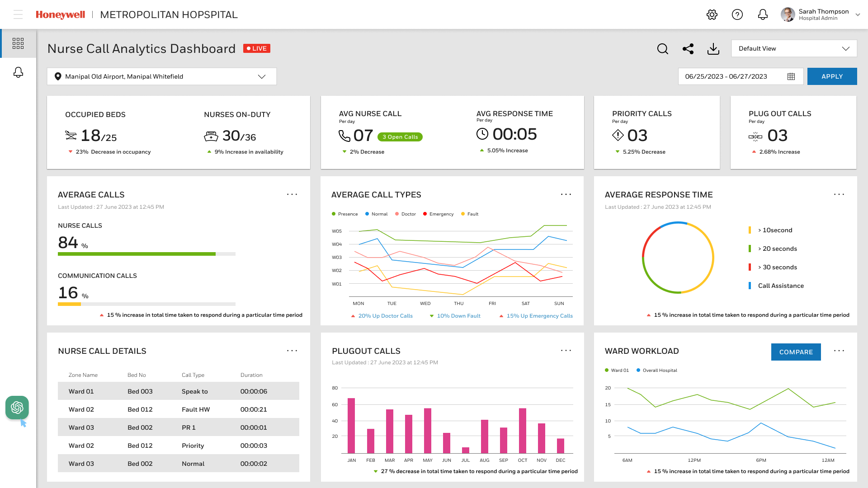Click the top bar notifications bell
The width and height of the screenshot is (868, 488).
pyautogui.click(x=762, y=14)
